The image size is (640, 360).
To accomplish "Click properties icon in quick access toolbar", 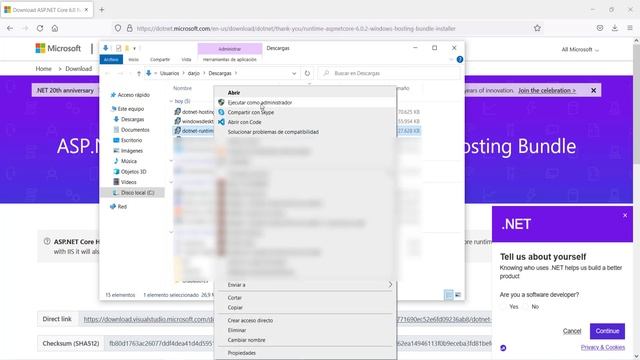I will (118, 48).
